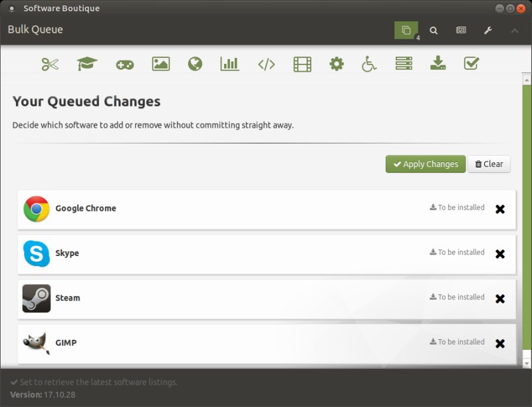Screen dimensions: 532x407
Task: Open the System Tools gear icon
Action: point(336,64)
